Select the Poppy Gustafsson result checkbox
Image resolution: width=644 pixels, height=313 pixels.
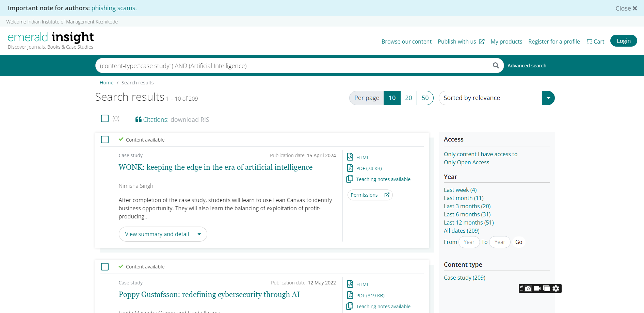(105, 267)
